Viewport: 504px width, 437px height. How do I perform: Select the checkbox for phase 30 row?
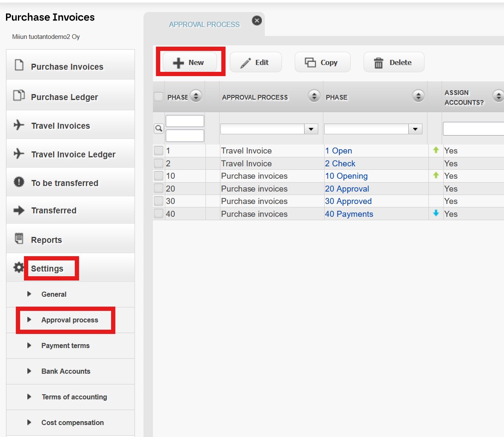click(x=159, y=201)
